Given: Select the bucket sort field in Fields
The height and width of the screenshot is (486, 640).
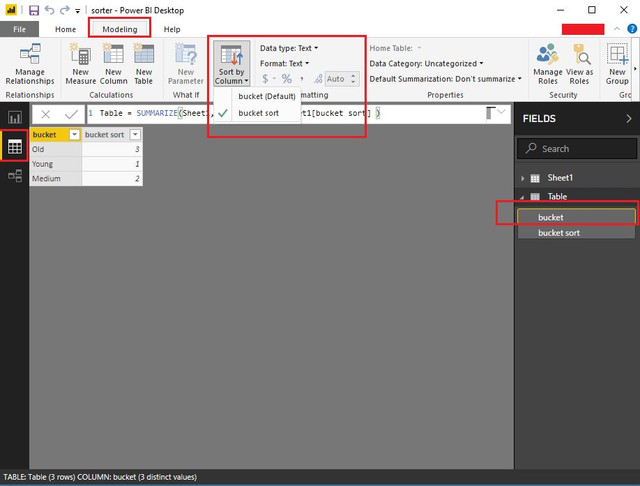Looking at the screenshot, I should click(x=576, y=233).
